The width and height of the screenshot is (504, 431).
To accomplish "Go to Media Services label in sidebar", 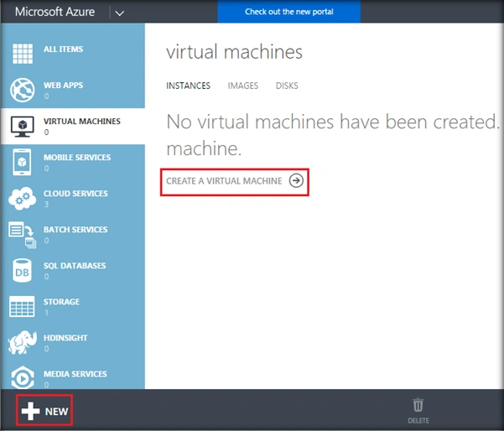I will [75, 374].
